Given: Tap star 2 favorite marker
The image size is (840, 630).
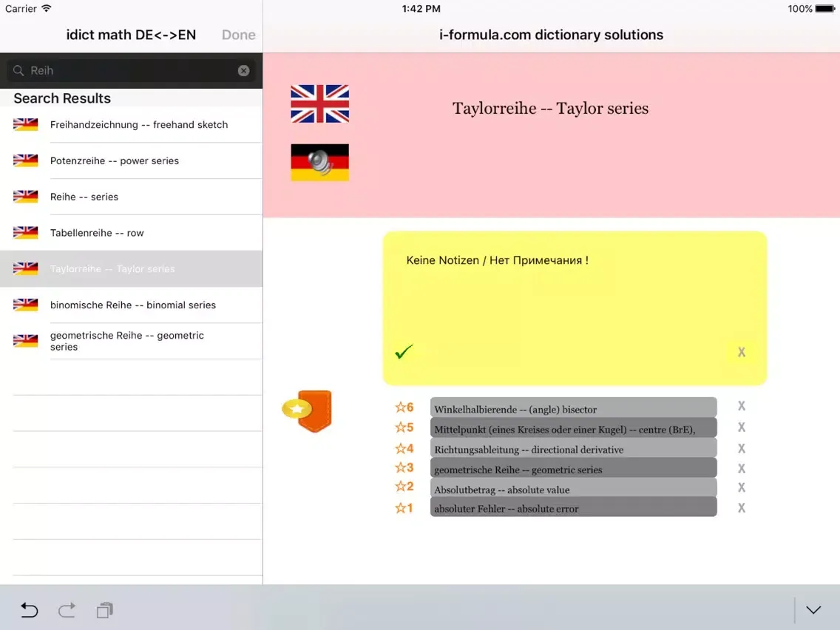Looking at the screenshot, I should pos(404,487).
